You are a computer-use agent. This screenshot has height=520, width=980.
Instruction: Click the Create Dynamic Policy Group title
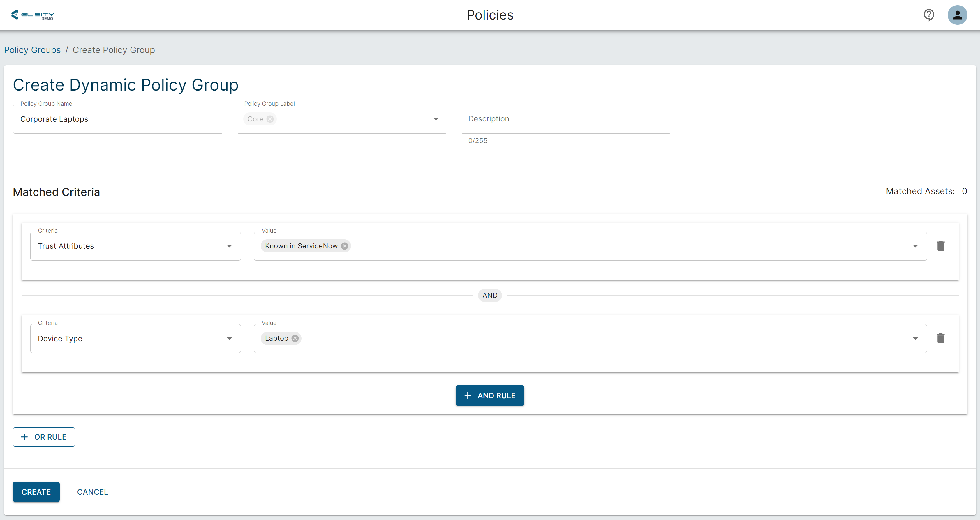click(x=126, y=85)
